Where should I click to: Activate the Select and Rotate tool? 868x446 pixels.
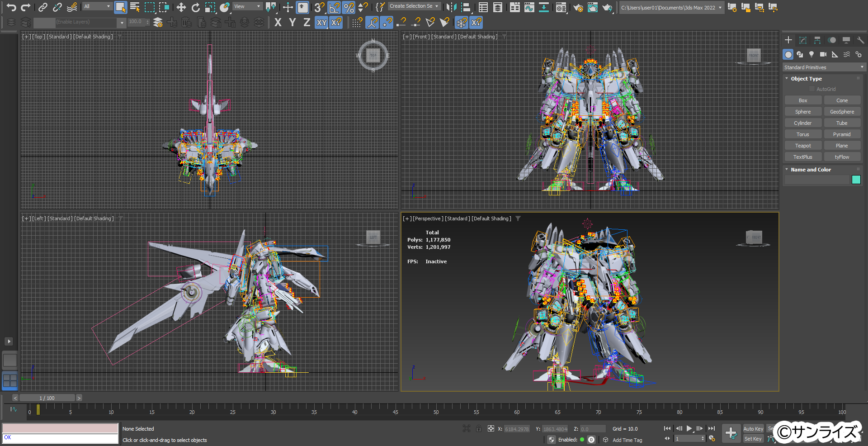pos(196,7)
